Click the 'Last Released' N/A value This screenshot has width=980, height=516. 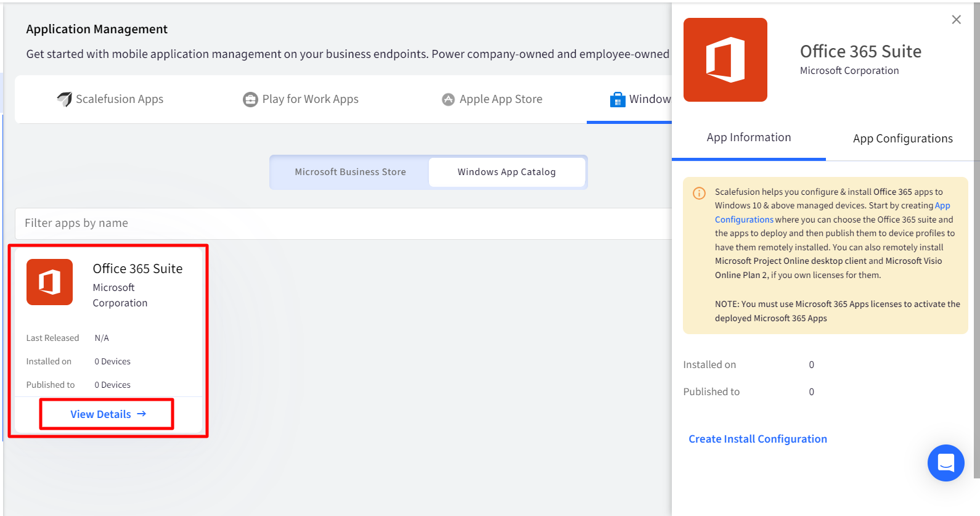102,338
